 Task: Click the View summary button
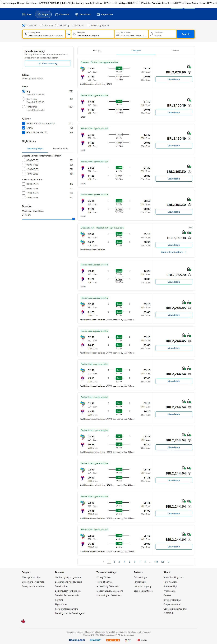point(48,63)
